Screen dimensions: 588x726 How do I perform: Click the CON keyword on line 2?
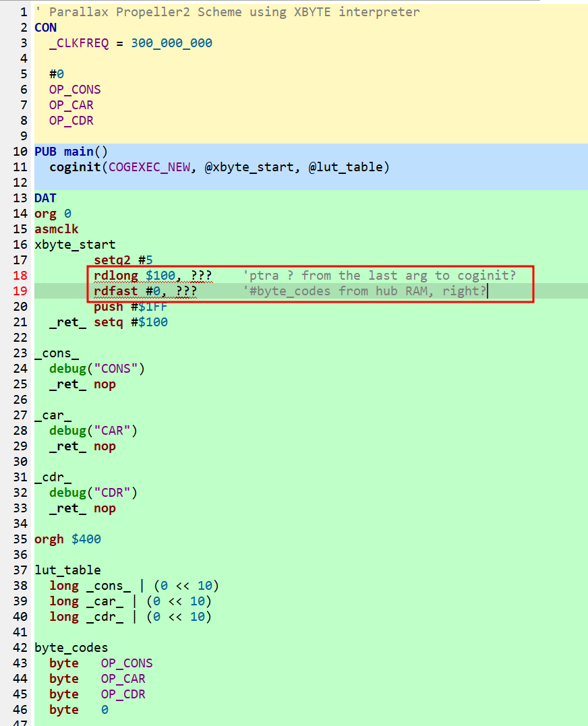(45, 28)
